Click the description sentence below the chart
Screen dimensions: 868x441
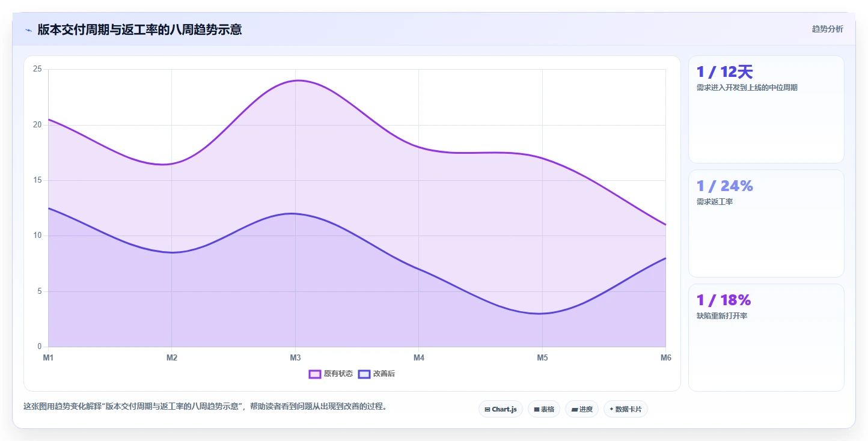[206, 407]
